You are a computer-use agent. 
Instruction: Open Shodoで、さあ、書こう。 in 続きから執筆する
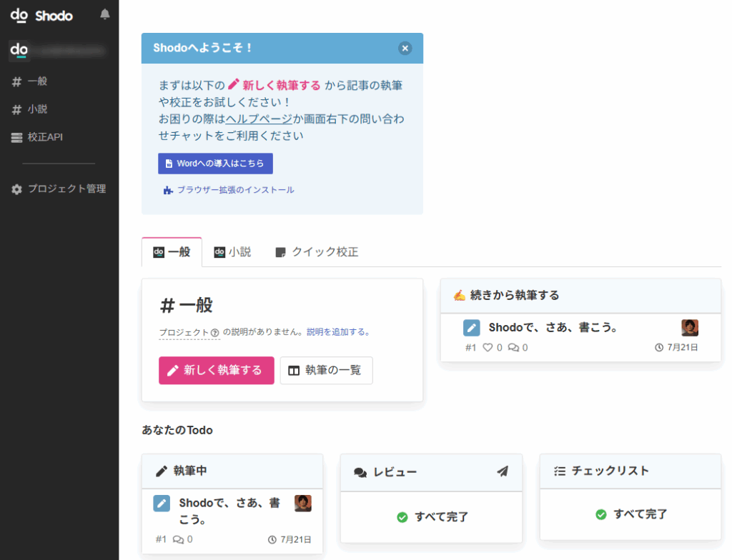point(553,328)
